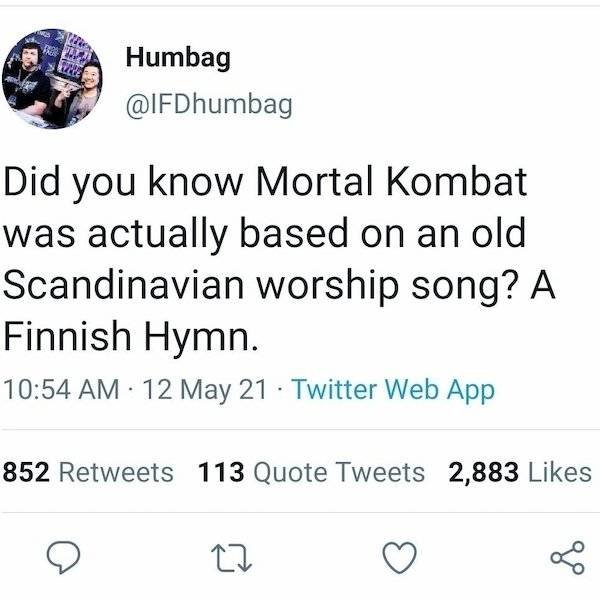The width and height of the screenshot is (600, 600).
Task: Click the 10:54 AM timestamp
Action: coord(61,390)
